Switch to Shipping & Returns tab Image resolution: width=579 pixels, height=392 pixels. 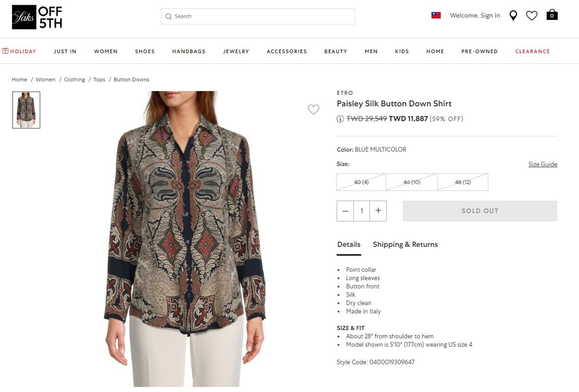pos(405,244)
